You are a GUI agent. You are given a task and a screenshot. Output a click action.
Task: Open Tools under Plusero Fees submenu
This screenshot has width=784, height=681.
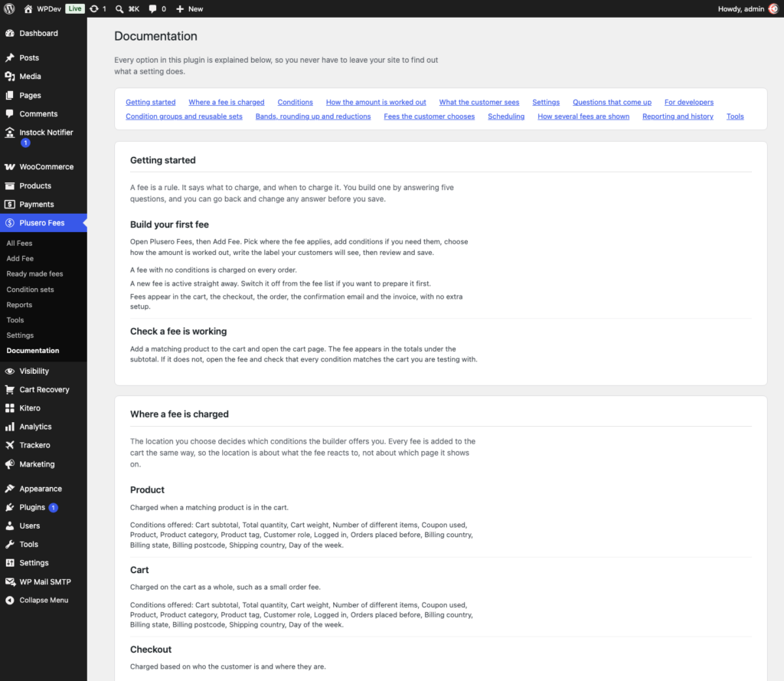15,319
